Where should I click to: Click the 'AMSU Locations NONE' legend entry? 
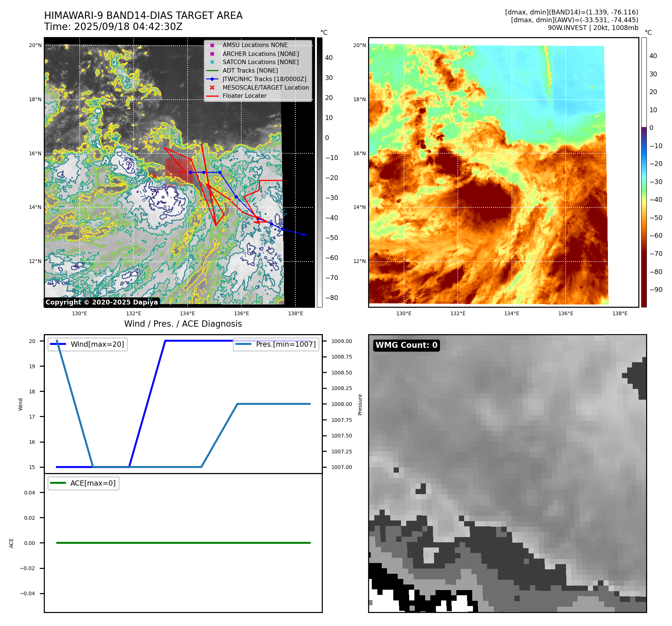pos(255,45)
